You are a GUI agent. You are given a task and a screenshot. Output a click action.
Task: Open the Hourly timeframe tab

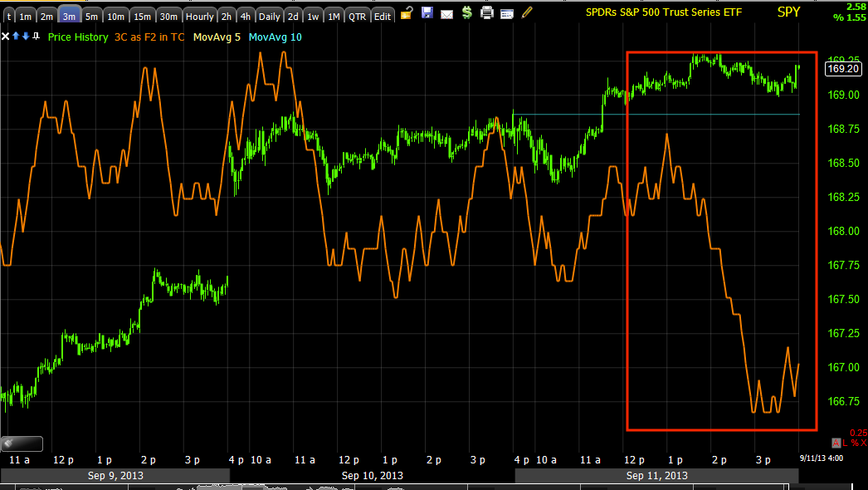click(200, 16)
